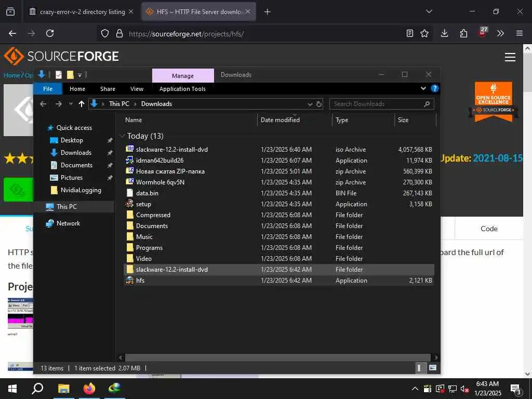Expand the This PC breadcrumb arrow
This screenshot has width=532, height=399.
[135, 104]
